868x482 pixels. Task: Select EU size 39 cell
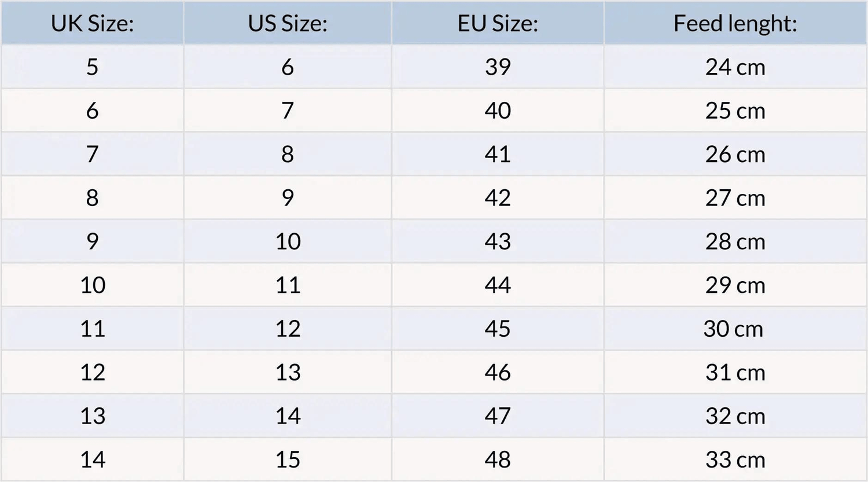point(498,67)
